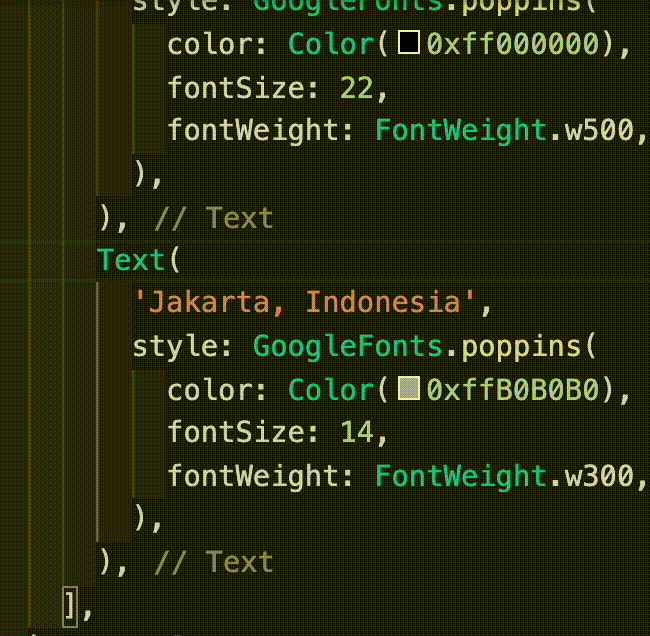Click the Color class before 0xffB0B0B0
The width and height of the screenshot is (650, 636).
[331, 390]
